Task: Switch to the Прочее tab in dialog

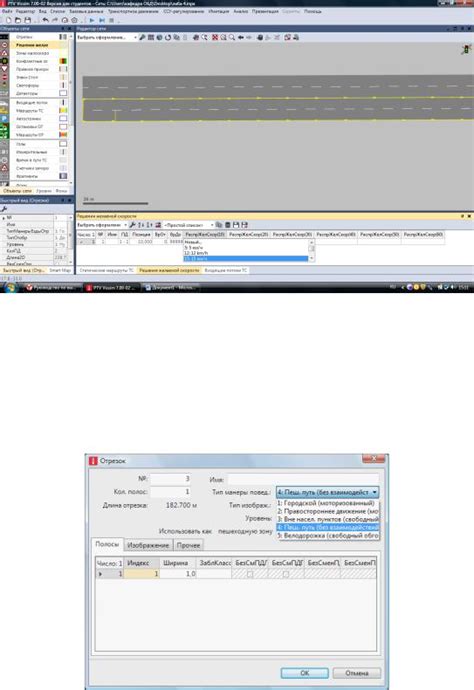Action: coord(188,545)
